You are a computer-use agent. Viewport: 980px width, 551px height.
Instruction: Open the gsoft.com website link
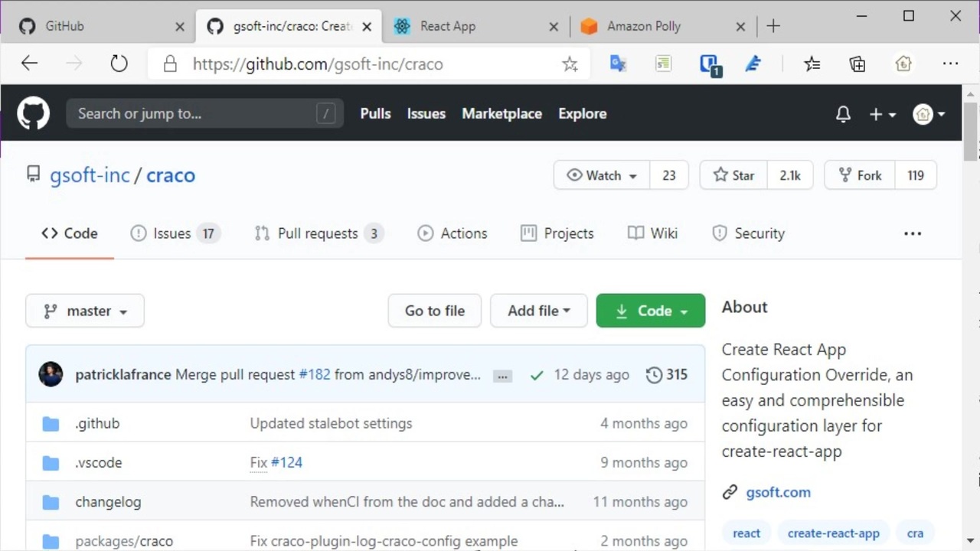click(778, 492)
